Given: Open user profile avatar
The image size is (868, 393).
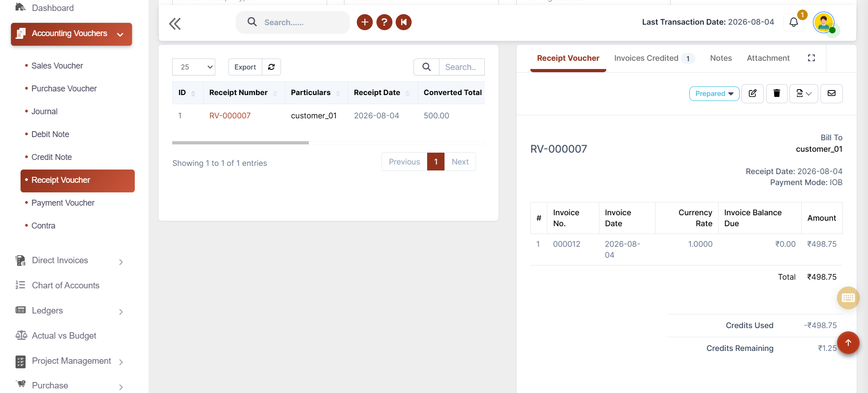Looking at the screenshot, I should click(x=824, y=22).
